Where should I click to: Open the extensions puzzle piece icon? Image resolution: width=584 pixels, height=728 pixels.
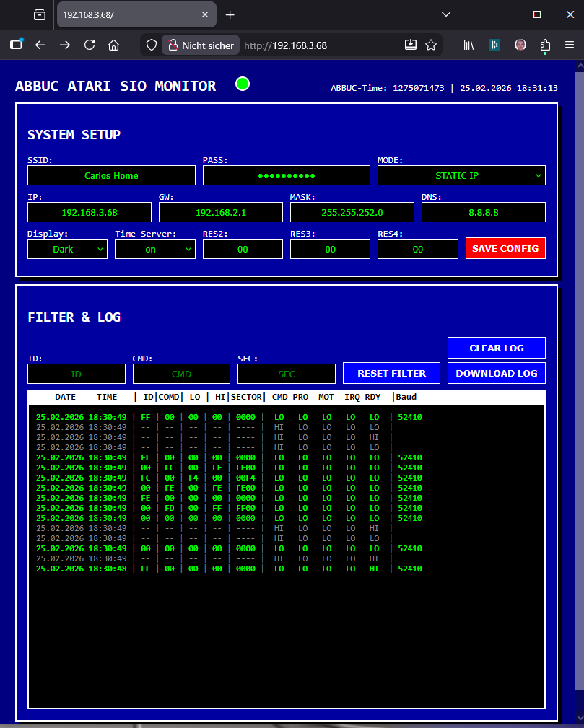[x=545, y=44]
